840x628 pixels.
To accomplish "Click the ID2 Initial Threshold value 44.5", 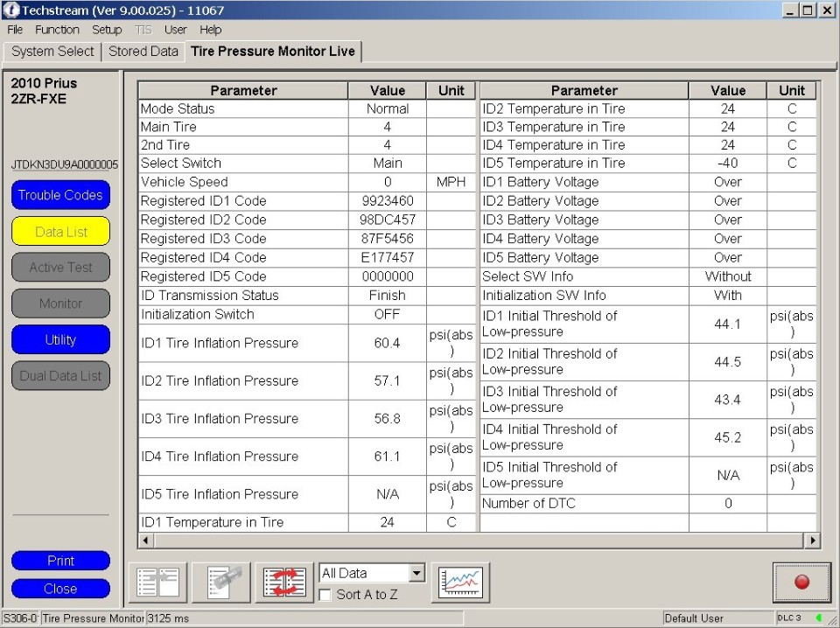I will pyautogui.click(x=727, y=362).
